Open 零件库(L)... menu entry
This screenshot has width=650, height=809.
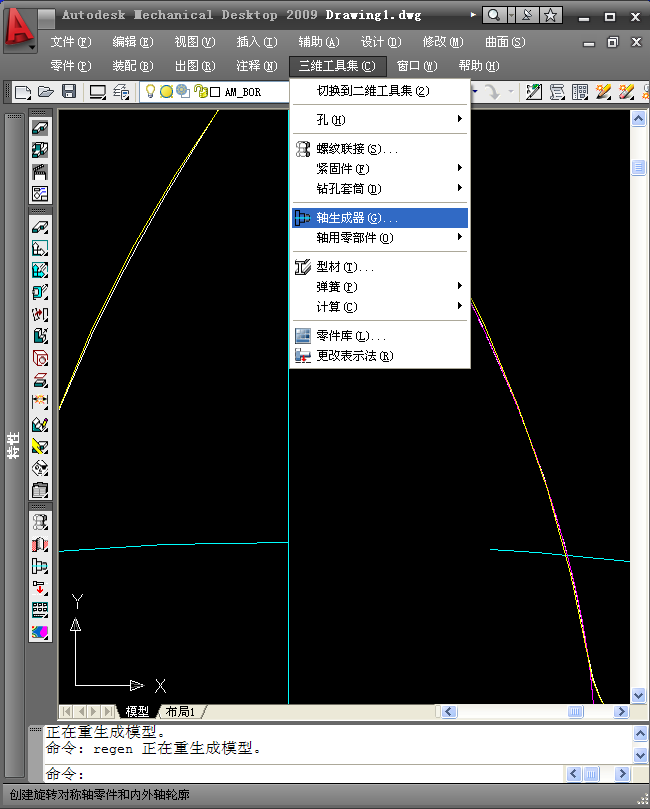coord(380,336)
